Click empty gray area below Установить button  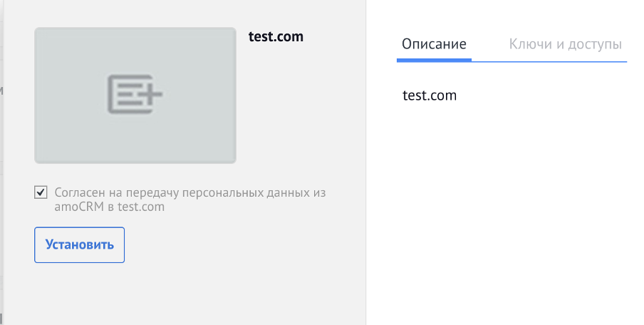click(185, 294)
